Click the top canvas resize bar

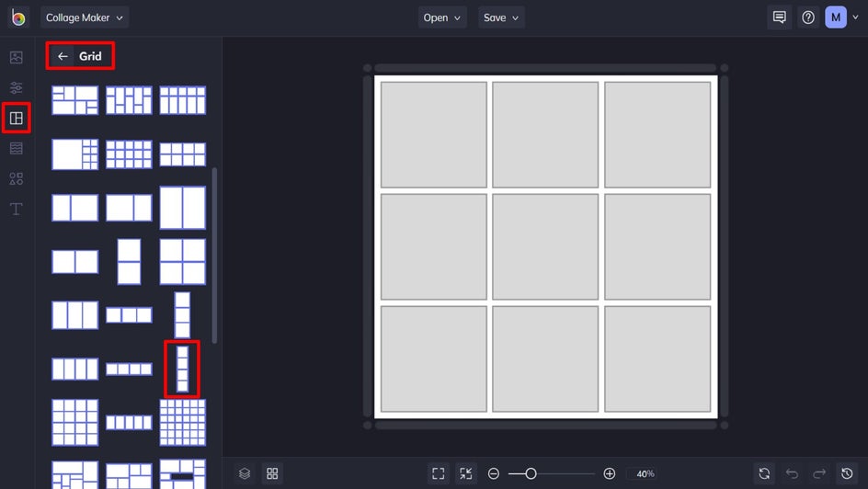tap(545, 68)
